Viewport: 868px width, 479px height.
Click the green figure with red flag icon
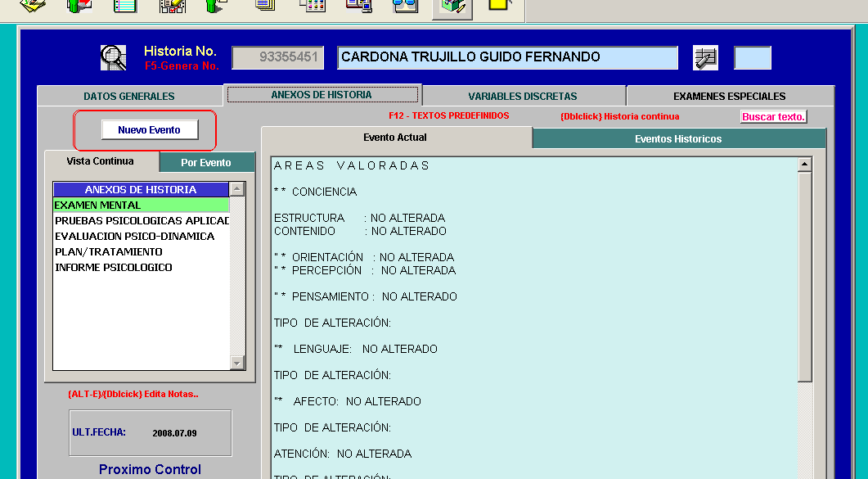pyautogui.click(x=79, y=6)
